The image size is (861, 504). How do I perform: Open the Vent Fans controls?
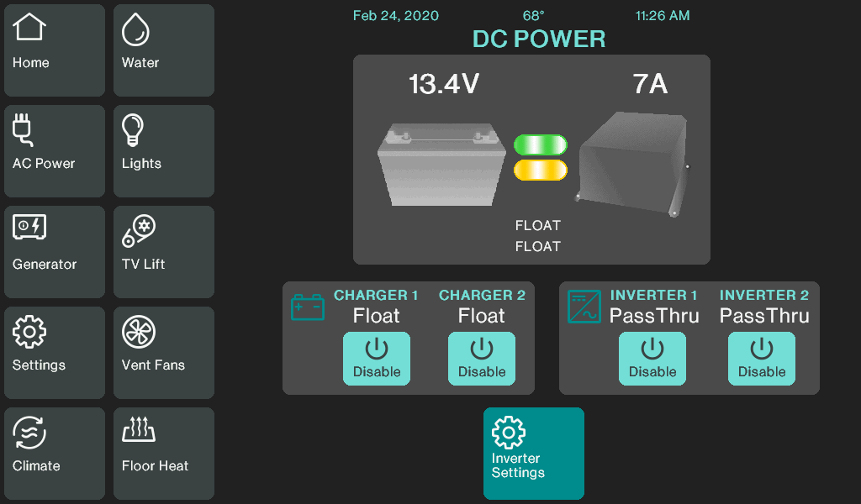[x=164, y=353]
